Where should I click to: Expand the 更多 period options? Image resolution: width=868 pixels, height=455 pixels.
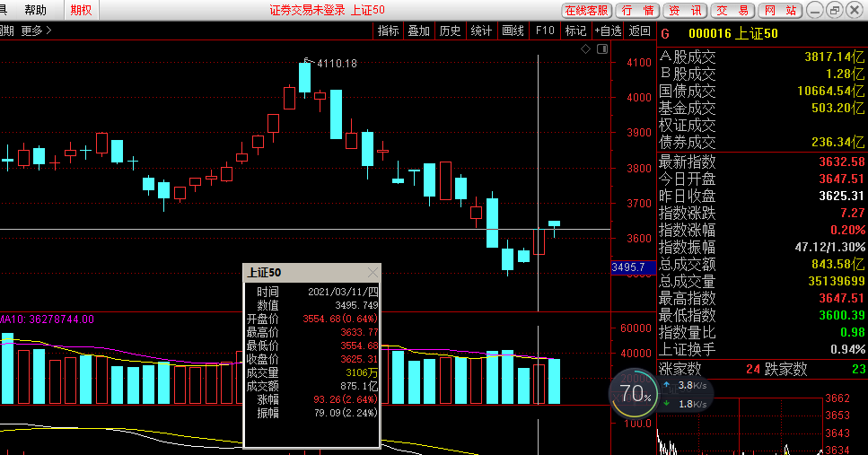tap(37, 31)
